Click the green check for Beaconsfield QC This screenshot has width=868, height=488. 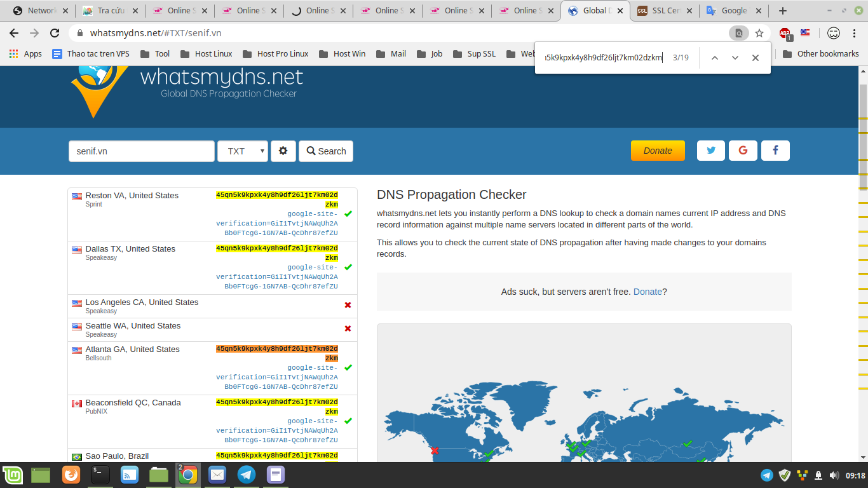tap(348, 421)
